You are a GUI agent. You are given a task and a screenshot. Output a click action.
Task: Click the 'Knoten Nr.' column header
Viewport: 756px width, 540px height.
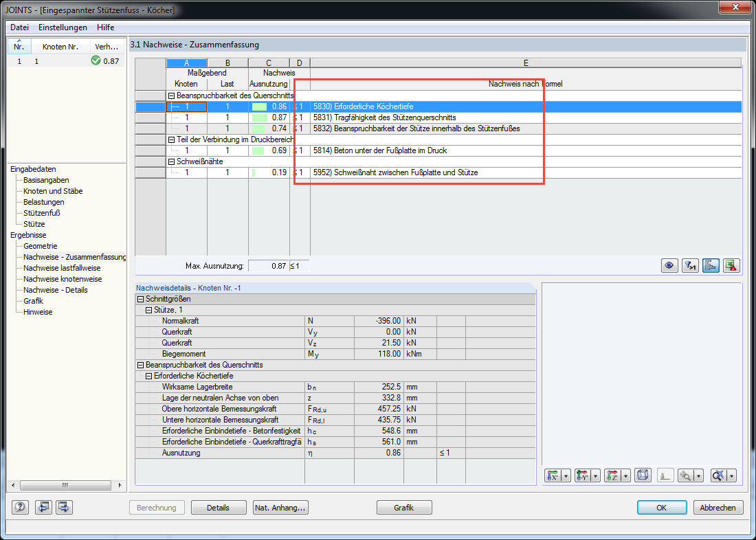[60, 47]
